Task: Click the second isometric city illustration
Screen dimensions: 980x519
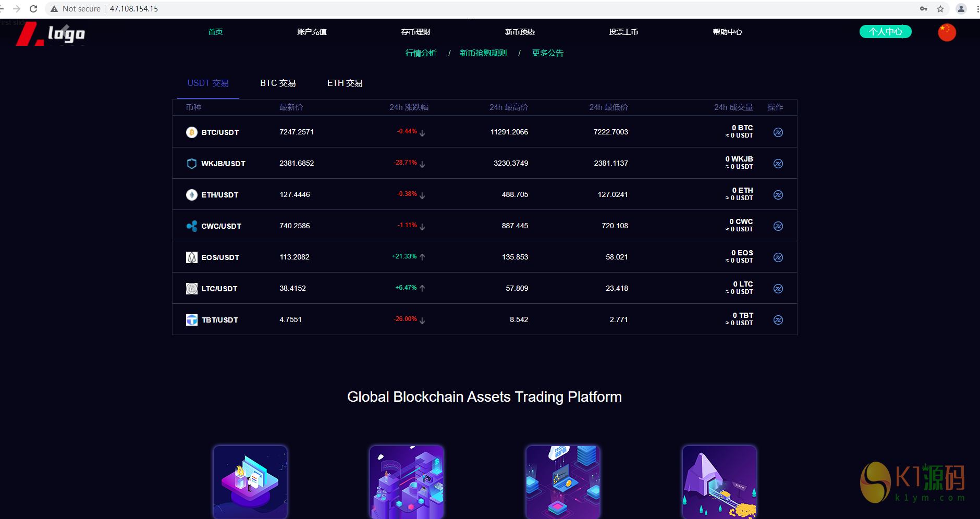Action: coord(407,482)
